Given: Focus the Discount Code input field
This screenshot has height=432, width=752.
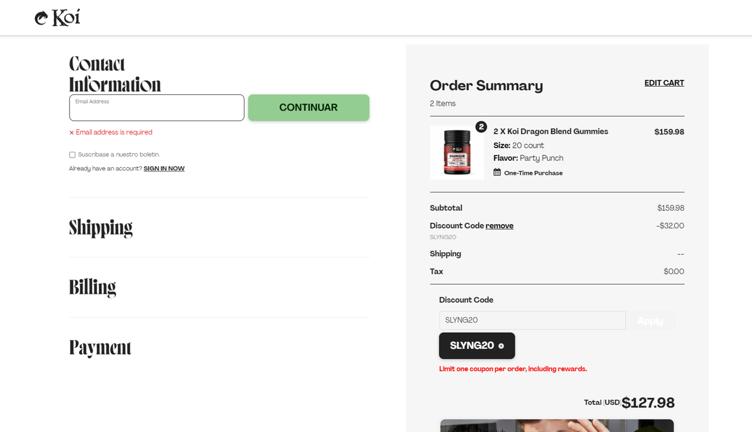Looking at the screenshot, I should pyautogui.click(x=532, y=320).
